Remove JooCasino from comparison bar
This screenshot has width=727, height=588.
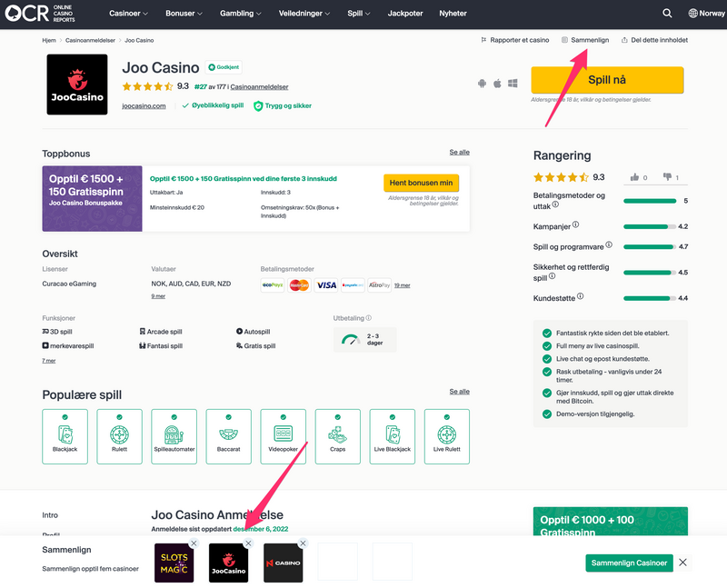pyautogui.click(x=248, y=543)
